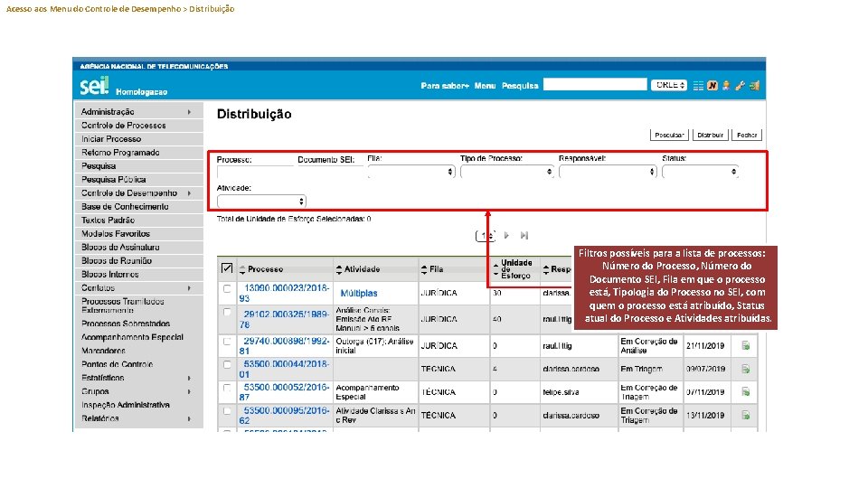Screen dimensions: 868x488
Task: Click the orange N news icon
Action: [712, 86]
